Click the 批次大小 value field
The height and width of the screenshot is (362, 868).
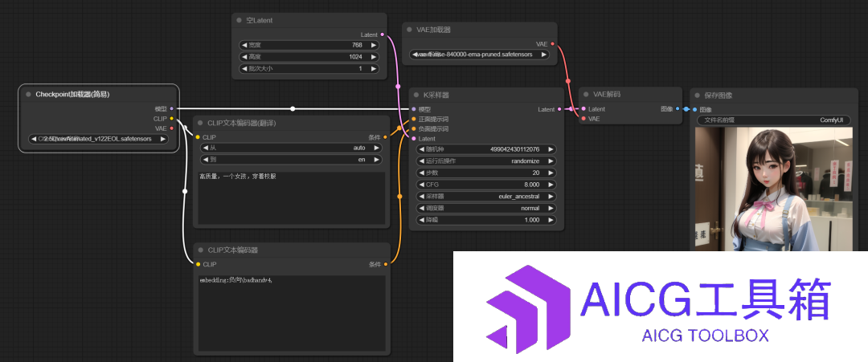309,69
